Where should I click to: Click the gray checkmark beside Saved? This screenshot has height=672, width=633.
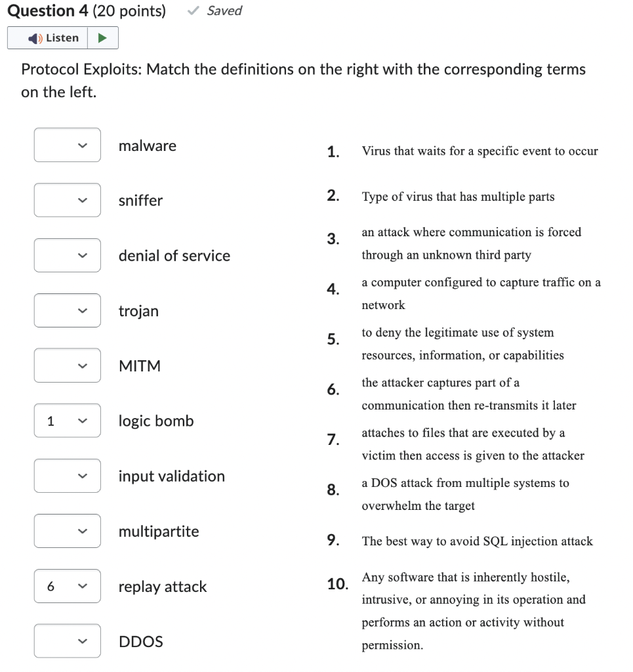point(192,10)
